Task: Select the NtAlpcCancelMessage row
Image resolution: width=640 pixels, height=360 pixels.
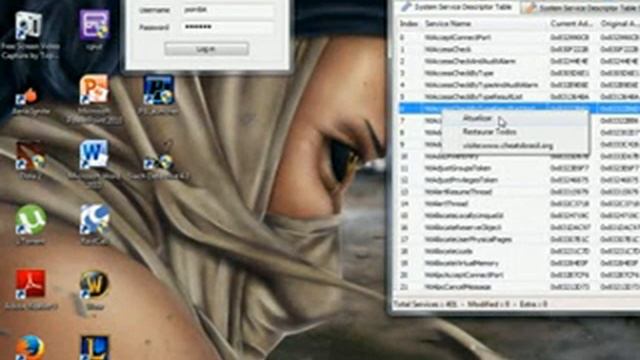Action: (518, 287)
